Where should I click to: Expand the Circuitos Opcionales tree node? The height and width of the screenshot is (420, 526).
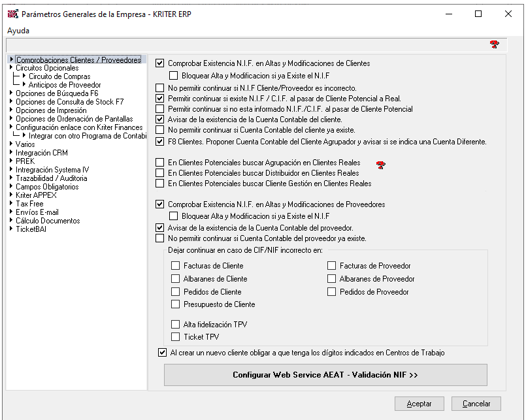point(12,68)
